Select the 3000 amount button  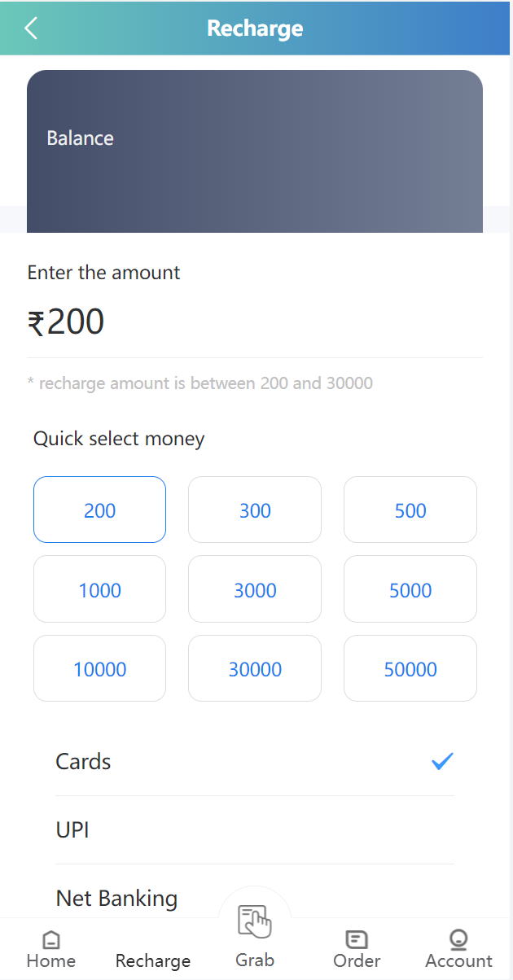(255, 590)
